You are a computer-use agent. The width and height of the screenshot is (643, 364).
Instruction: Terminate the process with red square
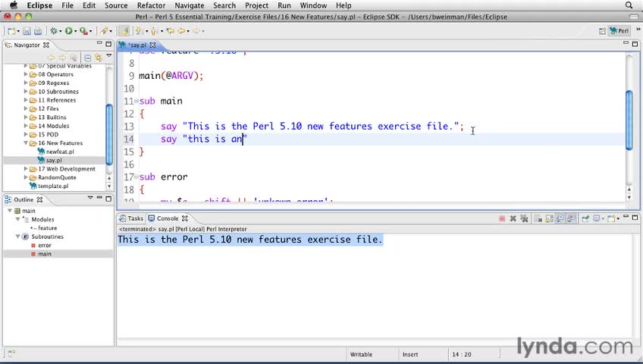pyautogui.click(x=502, y=218)
